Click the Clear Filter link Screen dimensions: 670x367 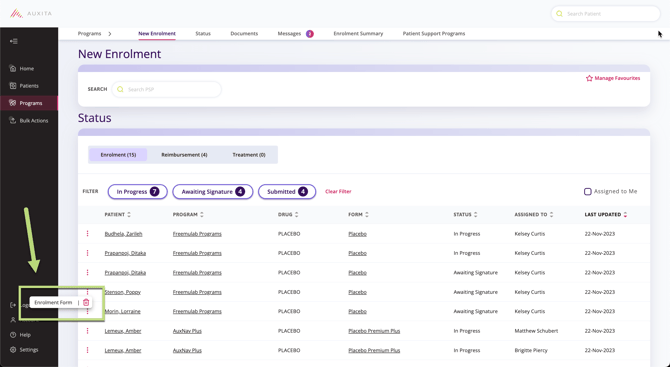tap(338, 191)
